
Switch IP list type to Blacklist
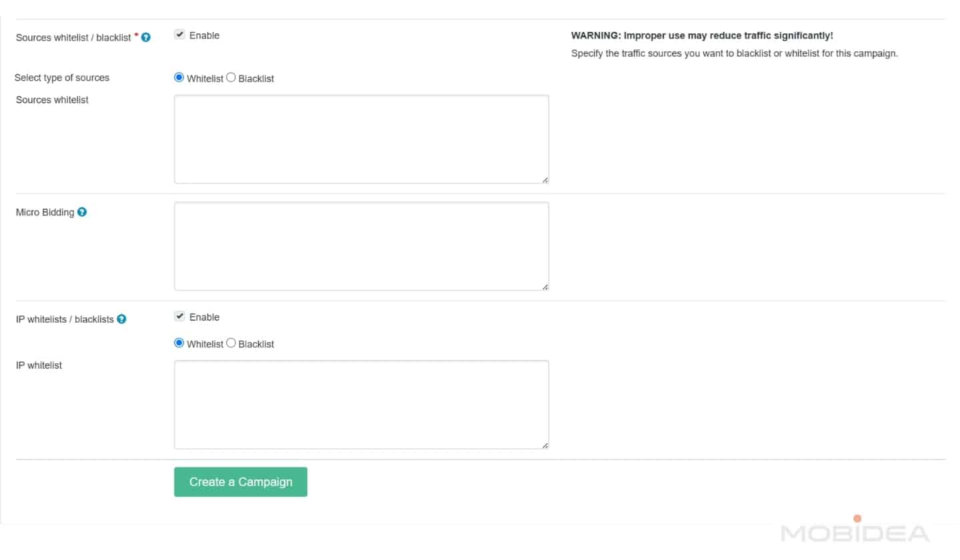231,343
